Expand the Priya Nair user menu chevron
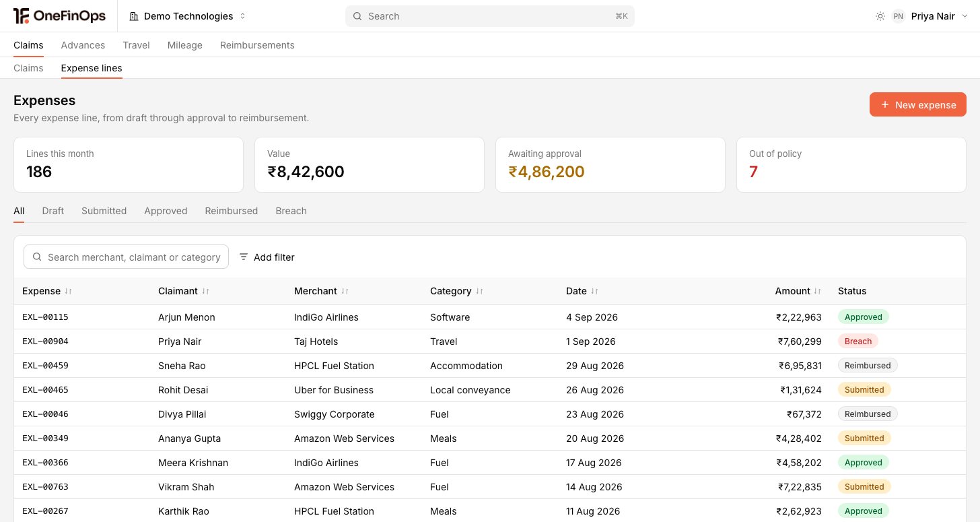Viewport: 980px width, 522px height. (964, 16)
